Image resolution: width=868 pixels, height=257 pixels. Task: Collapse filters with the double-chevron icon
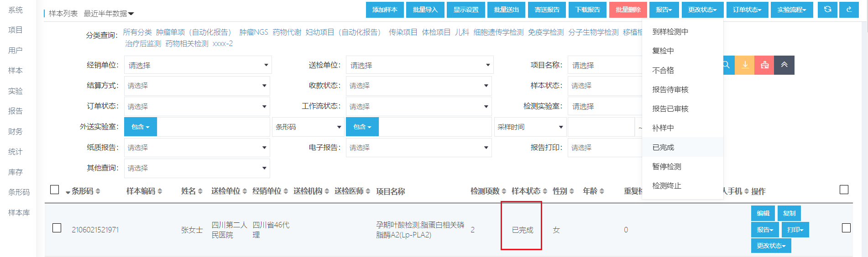[x=784, y=65]
